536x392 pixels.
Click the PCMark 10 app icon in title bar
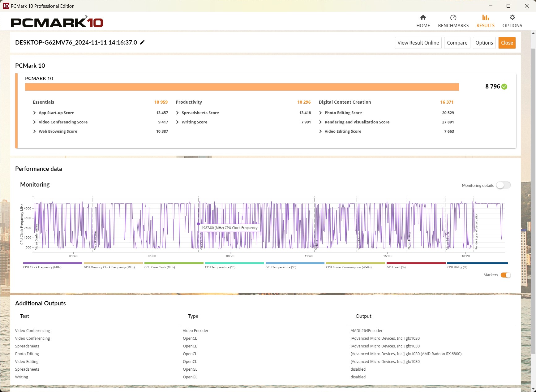point(6,6)
